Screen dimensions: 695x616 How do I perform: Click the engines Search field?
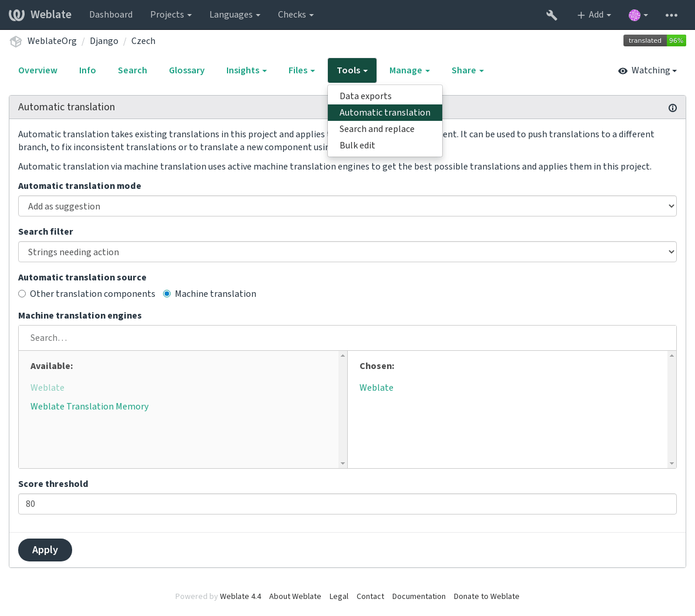tap(347, 338)
